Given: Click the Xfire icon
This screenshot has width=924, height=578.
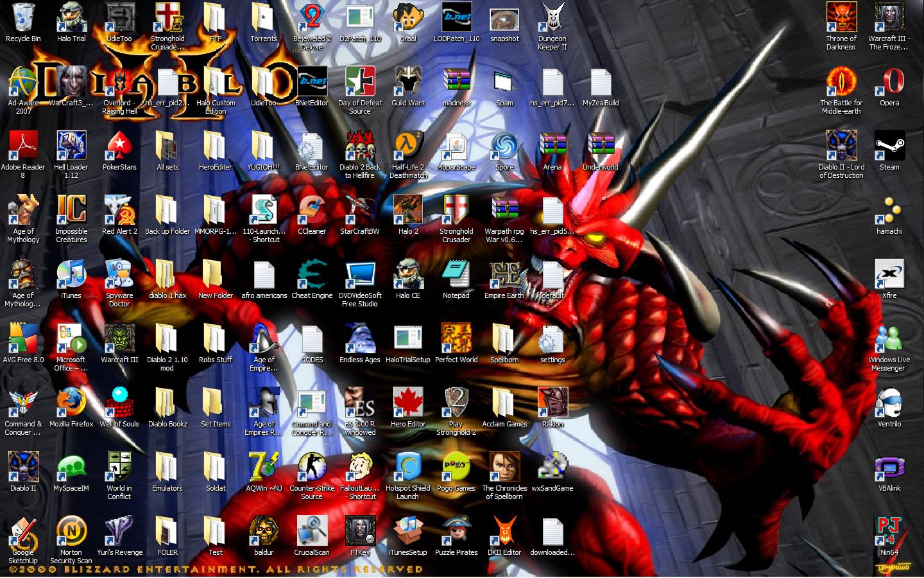Looking at the screenshot, I should (x=889, y=274).
